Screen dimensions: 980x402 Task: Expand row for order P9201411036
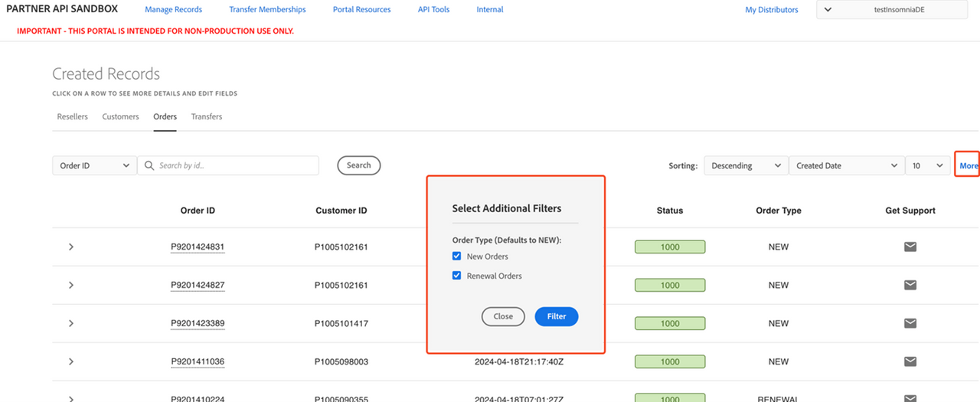(x=71, y=361)
